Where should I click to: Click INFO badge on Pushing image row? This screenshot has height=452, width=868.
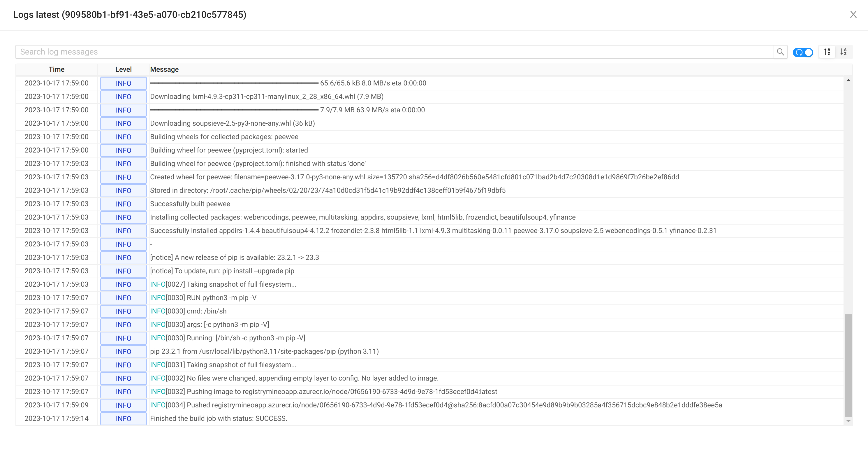(x=123, y=392)
